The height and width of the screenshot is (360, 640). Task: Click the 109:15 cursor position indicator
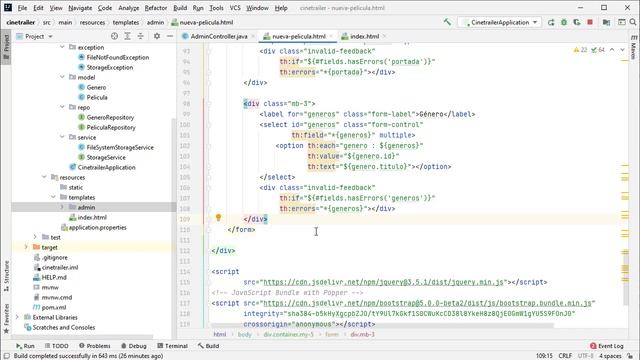click(544, 356)
